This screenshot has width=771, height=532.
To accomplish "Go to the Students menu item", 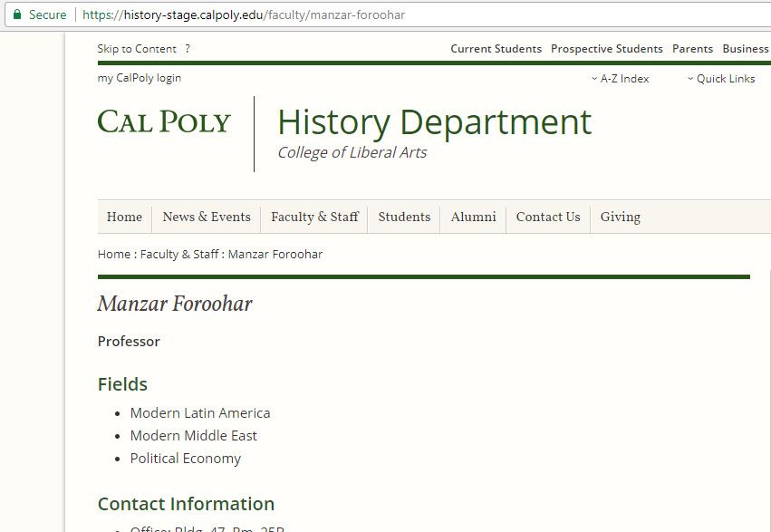I will coord(404,218).
